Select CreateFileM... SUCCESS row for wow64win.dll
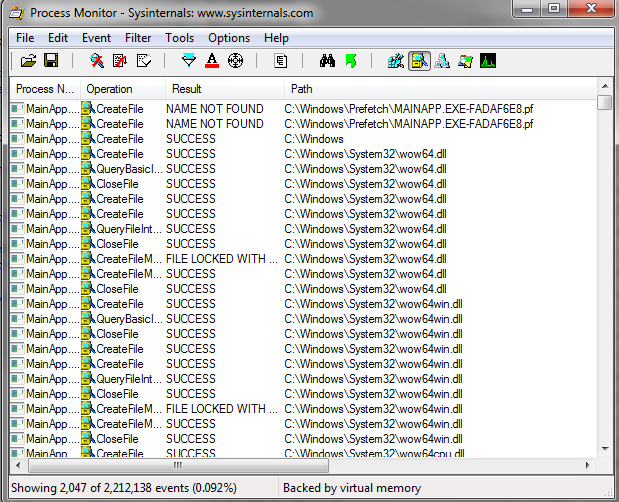619x502 pixels. pos(303,424)
